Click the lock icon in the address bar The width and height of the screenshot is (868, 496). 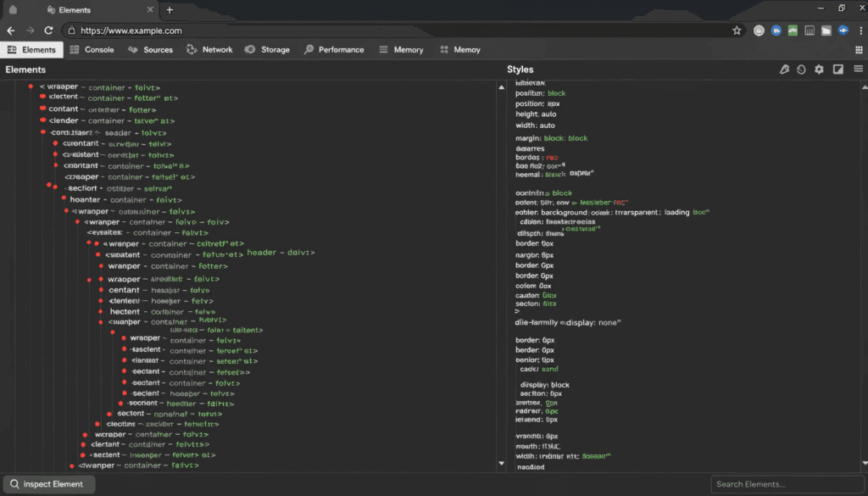coord(71,31)
